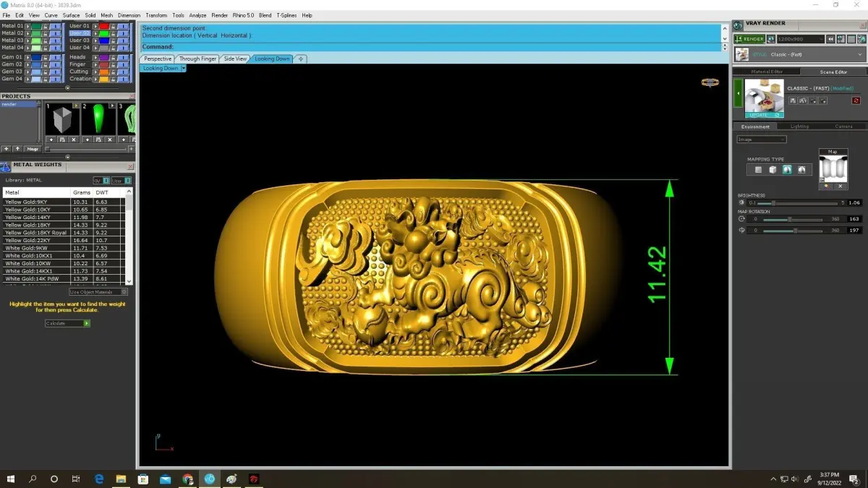Click the rewind icon beside render resolution
This screenshot has height=488, width=868.
pyautogui.click(x=830, y=39)
